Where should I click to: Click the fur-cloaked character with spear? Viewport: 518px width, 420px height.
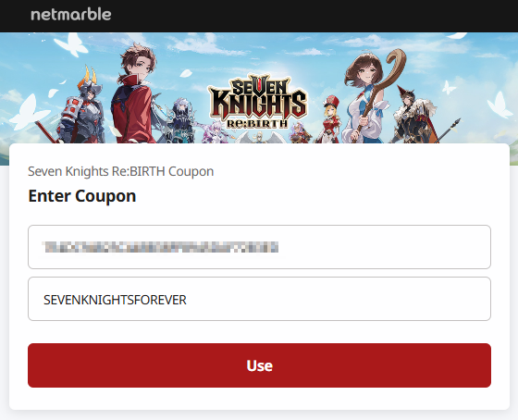click(415, 116)
